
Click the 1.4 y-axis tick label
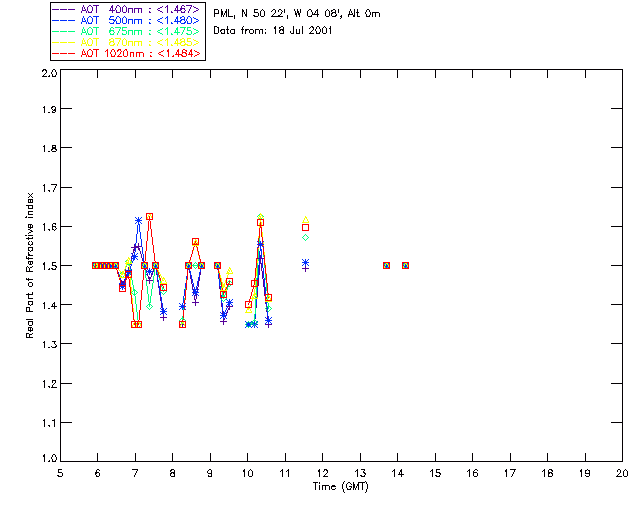click(x=49, y=305)
